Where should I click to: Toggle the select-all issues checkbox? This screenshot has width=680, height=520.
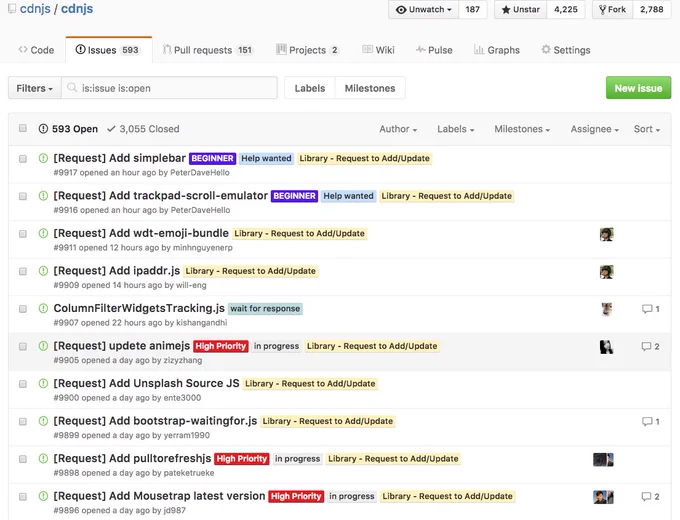[x=23, y=128]
